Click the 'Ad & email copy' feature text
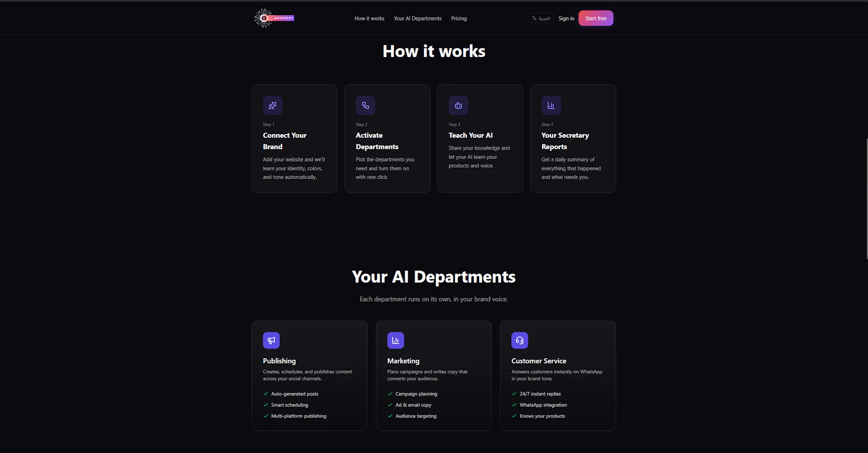Viewport: 868px width, 453px height. pos(413,405)
